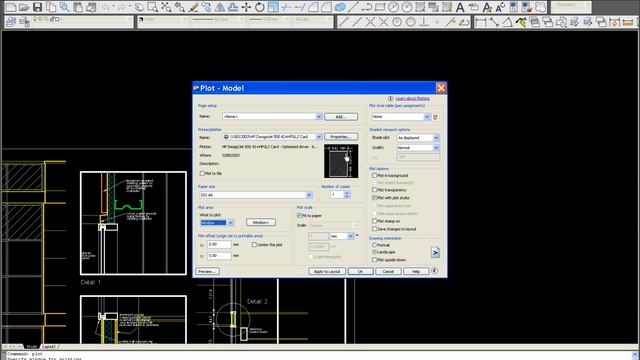Choose the Revision Cloud tool icon
This screenshot has height=360, width=640.
point(540,7)
